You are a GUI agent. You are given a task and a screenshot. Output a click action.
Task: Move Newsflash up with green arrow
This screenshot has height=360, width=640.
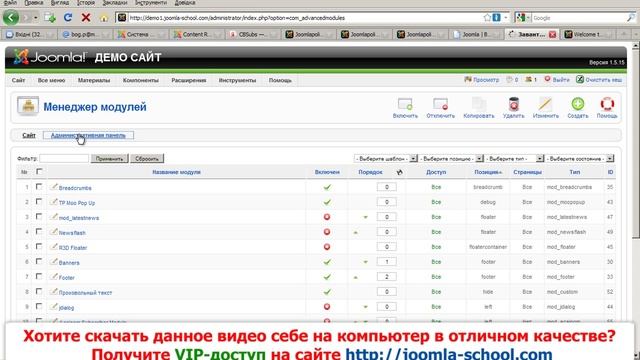pyautogui.click(x=356, y=232)
